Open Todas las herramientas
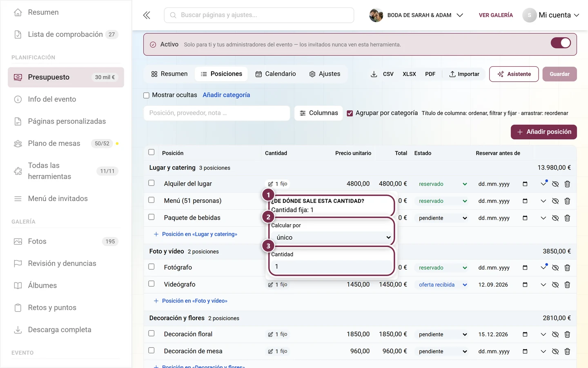Image resolution: width=588 pixels, height=368 pixels. (x=66, y=171)
